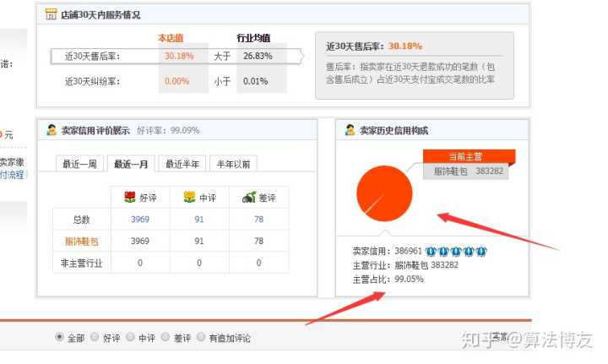
Task: Click the 行业均值 column header
Action: pyautogui.click(x=253, y=38)
